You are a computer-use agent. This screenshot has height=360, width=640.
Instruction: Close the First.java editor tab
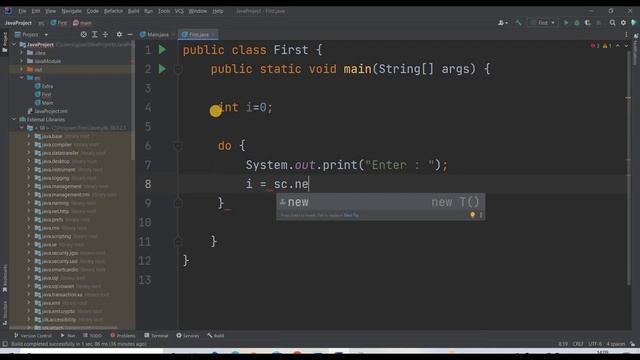[x=213, y=35]
